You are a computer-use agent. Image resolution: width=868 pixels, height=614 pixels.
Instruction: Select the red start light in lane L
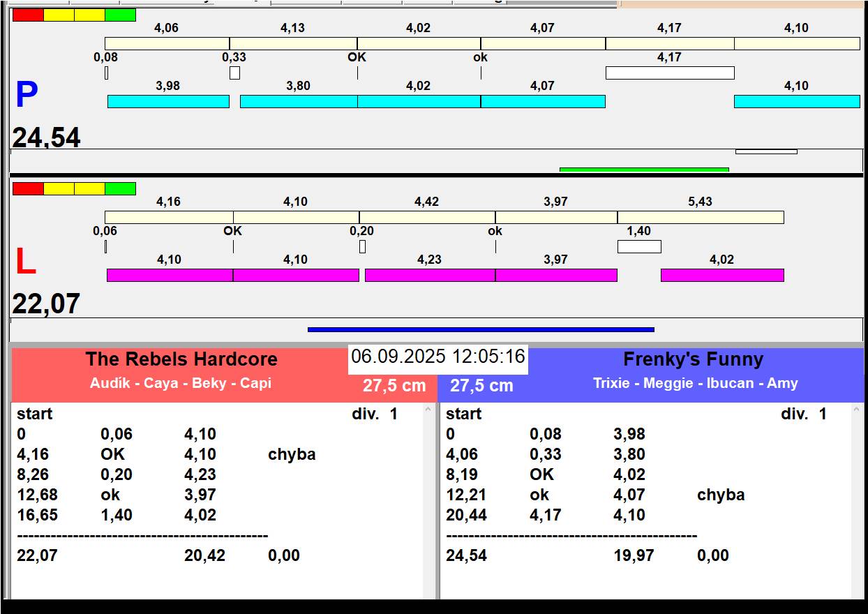pos(28,188)
